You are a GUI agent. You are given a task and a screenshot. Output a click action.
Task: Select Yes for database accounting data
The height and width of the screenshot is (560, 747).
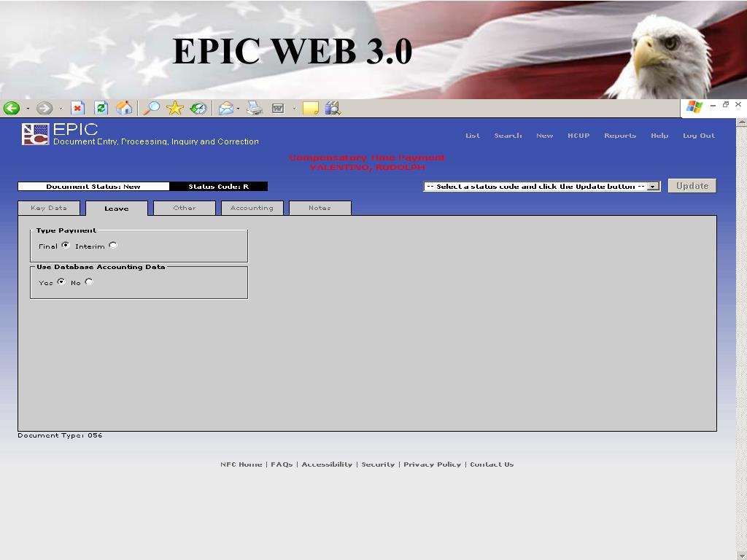point(61,281)
